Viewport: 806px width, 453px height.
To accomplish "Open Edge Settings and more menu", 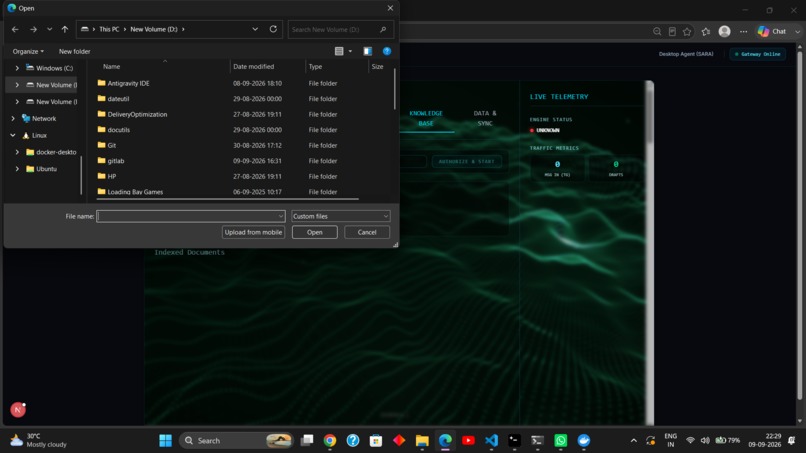I will (x=743, y=31).
